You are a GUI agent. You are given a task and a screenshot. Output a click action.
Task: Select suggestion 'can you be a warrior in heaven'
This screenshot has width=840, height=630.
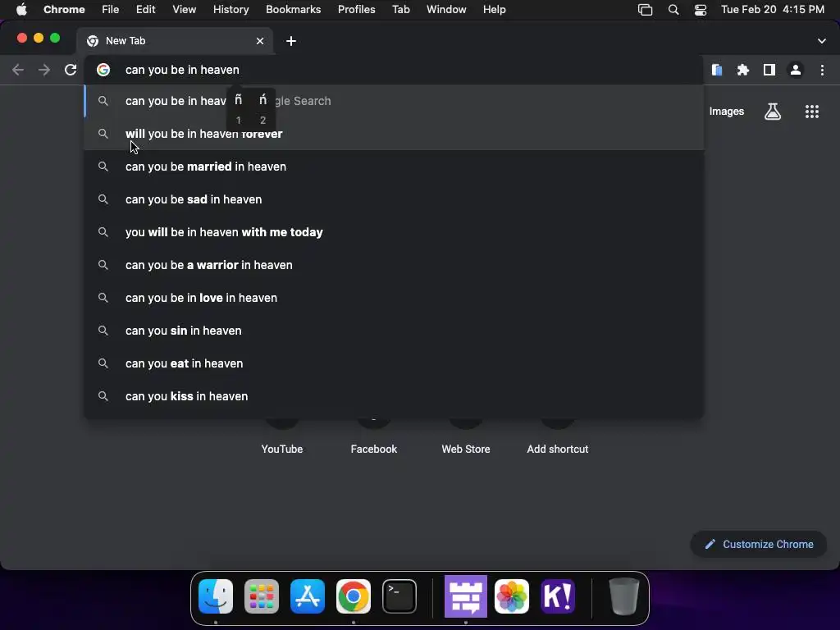pyautogui.click(x=394, y=265)
